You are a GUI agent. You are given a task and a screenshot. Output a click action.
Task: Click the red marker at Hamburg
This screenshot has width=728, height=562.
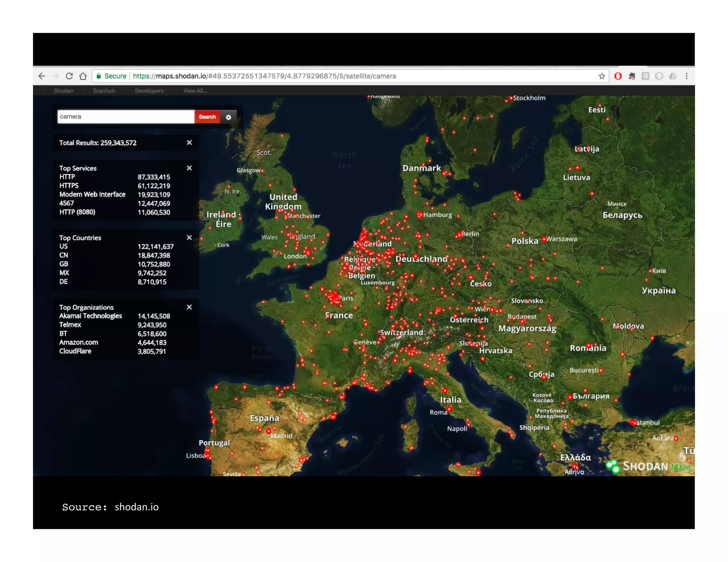click(419, 215)
